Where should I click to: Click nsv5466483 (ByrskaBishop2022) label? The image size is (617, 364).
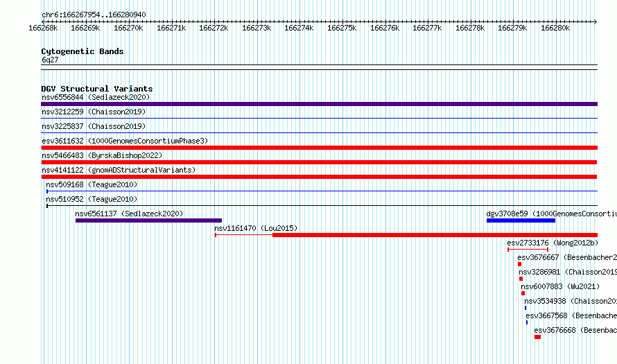(x=102, y=155)
